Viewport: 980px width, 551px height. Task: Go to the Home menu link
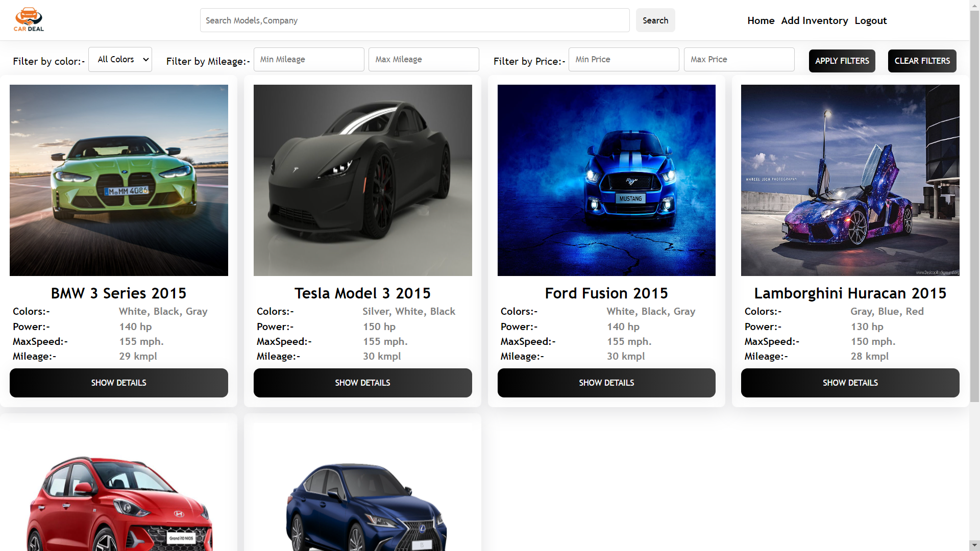click(x=761, y=20)
